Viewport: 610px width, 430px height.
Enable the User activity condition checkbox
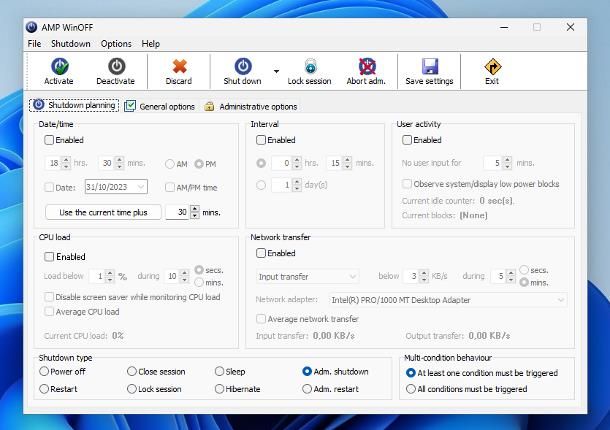click(407, 140)
